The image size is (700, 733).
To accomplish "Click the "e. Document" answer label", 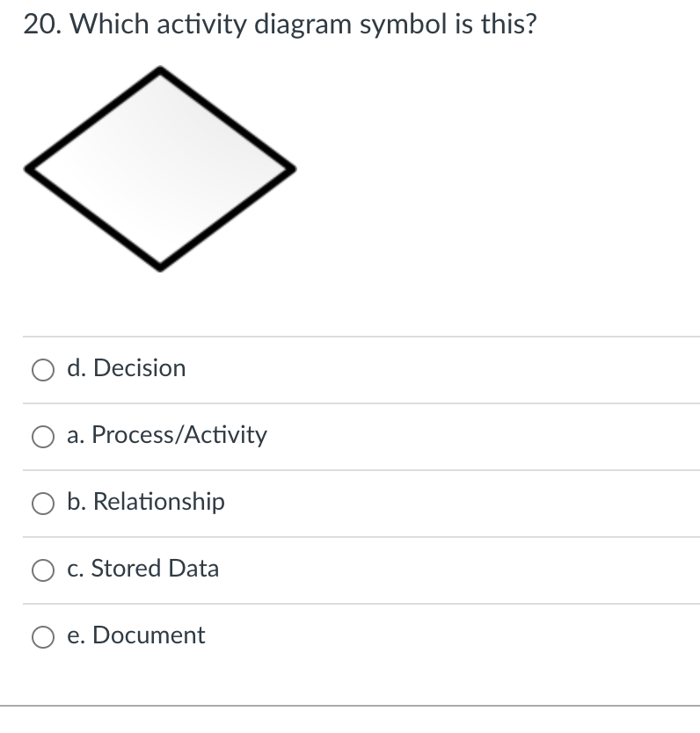I will click(x=135, y=636).
